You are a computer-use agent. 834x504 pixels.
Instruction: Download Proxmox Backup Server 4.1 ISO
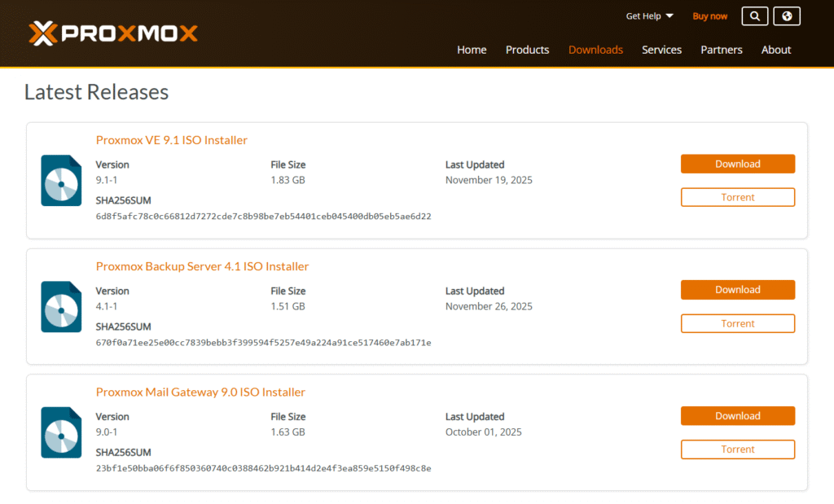tap(737, 290)
